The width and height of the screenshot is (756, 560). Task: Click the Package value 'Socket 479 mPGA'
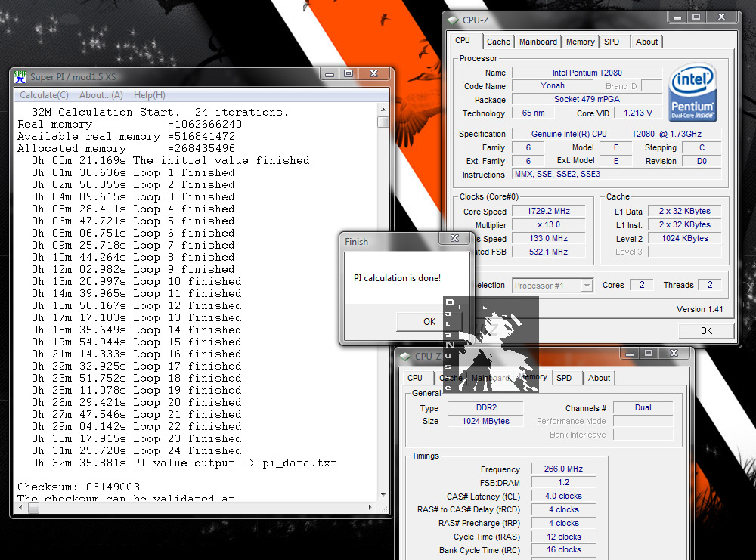[587, 99]
